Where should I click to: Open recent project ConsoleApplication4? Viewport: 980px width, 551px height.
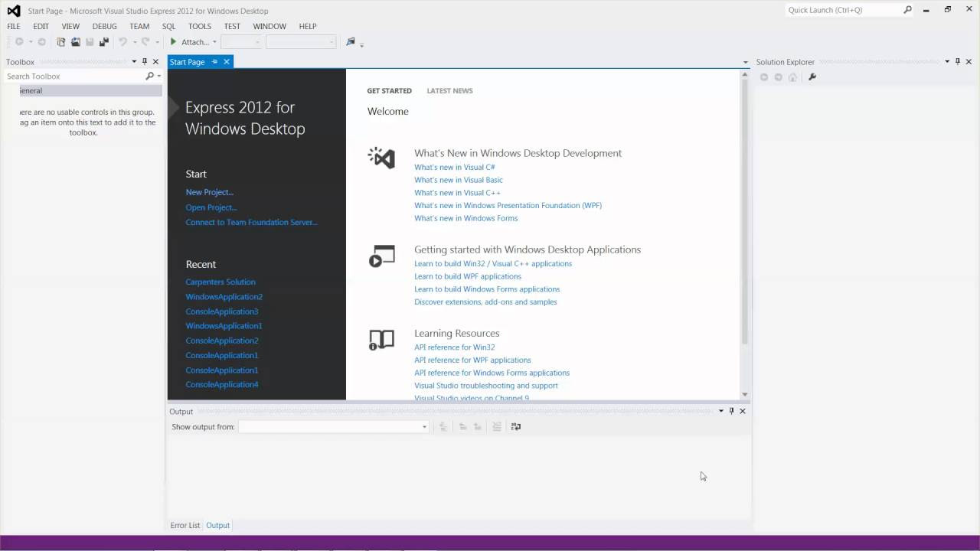pos(222,384)
